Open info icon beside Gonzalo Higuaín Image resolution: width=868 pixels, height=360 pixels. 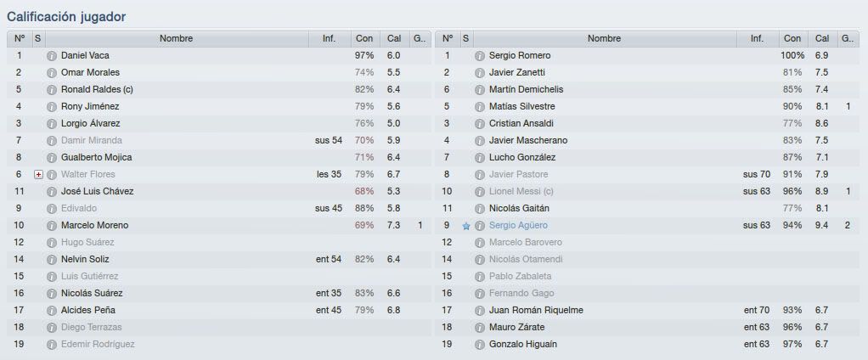tap(480, 344)
